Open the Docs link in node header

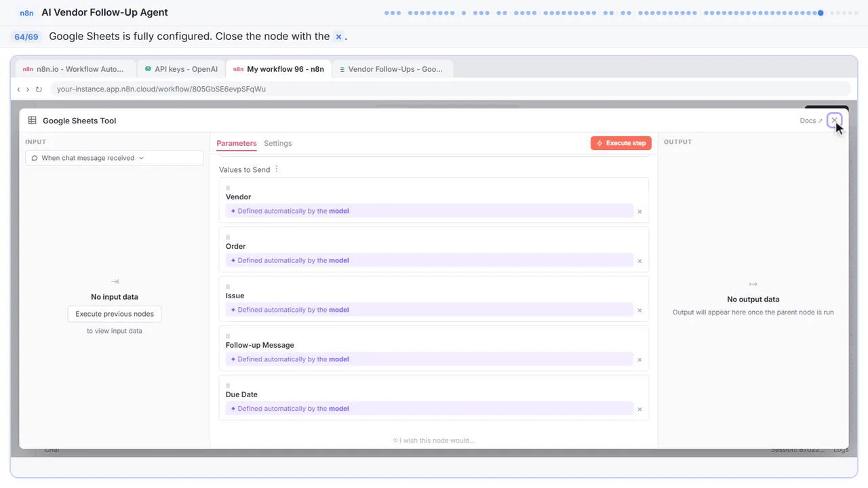point(811,121)
